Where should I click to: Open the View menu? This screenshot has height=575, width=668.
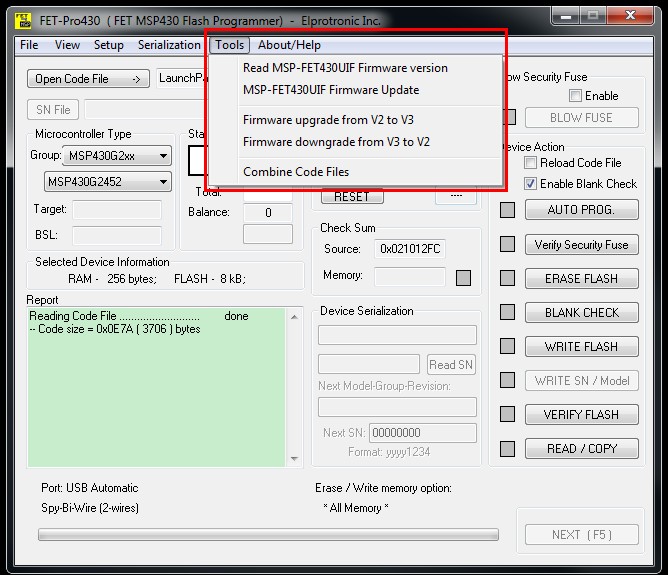pos(67,45)
